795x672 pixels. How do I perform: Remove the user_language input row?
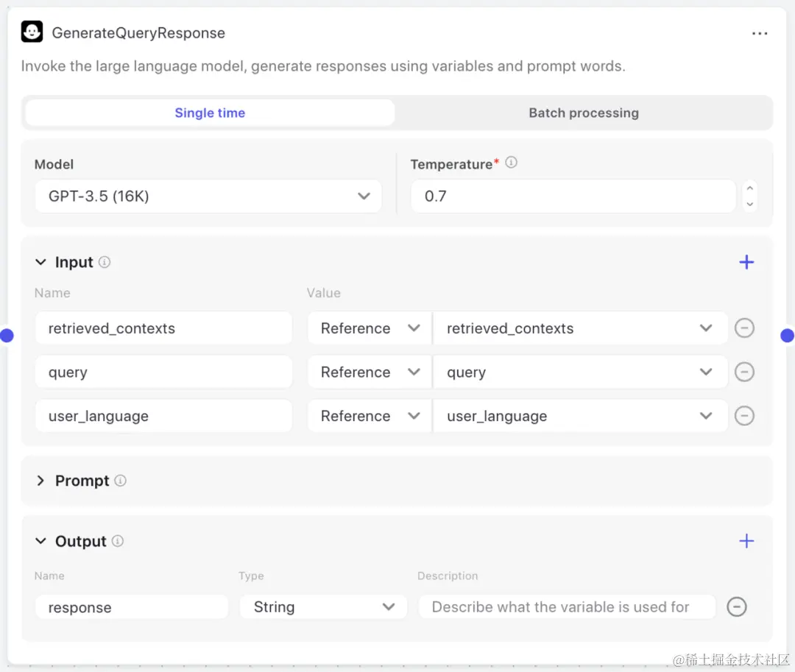pyautogui.click(x=744, y=416)
